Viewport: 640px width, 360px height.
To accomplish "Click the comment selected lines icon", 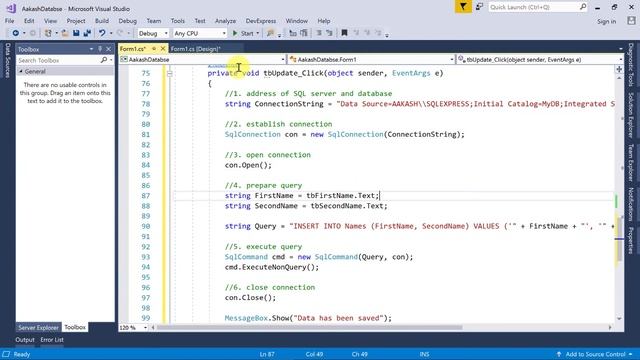I will (x=293, y=33).
